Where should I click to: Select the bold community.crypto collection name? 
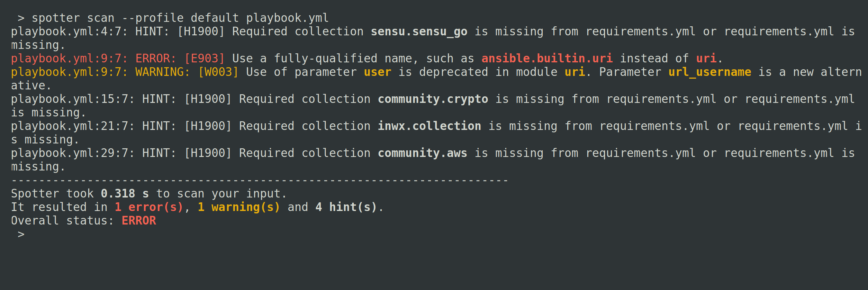coord(433,99)
